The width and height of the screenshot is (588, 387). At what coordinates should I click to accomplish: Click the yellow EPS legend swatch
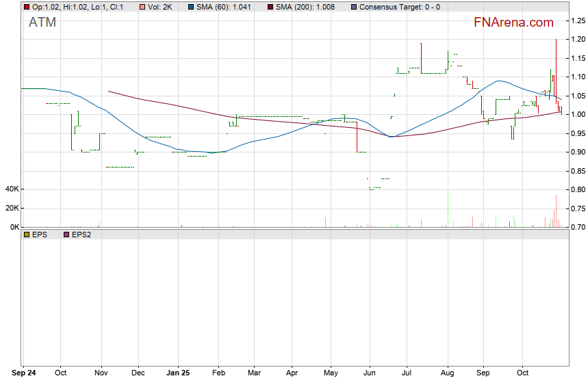click(27, 234)
